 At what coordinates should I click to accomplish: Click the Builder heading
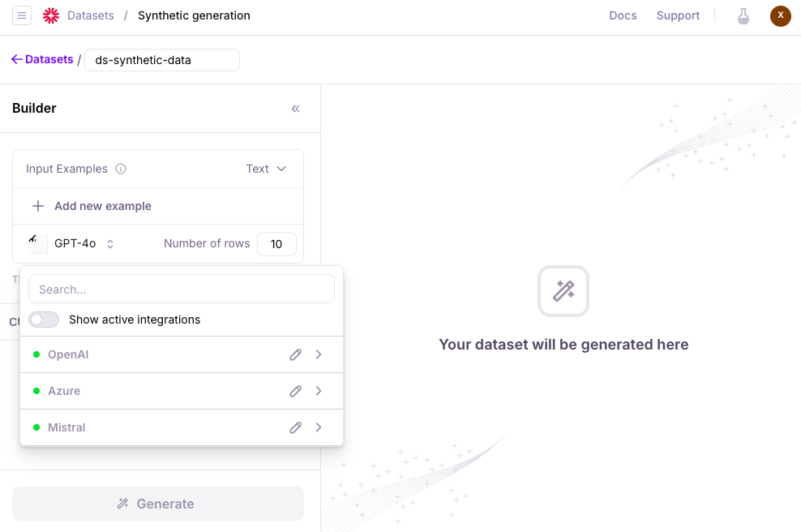pos(34,109)
